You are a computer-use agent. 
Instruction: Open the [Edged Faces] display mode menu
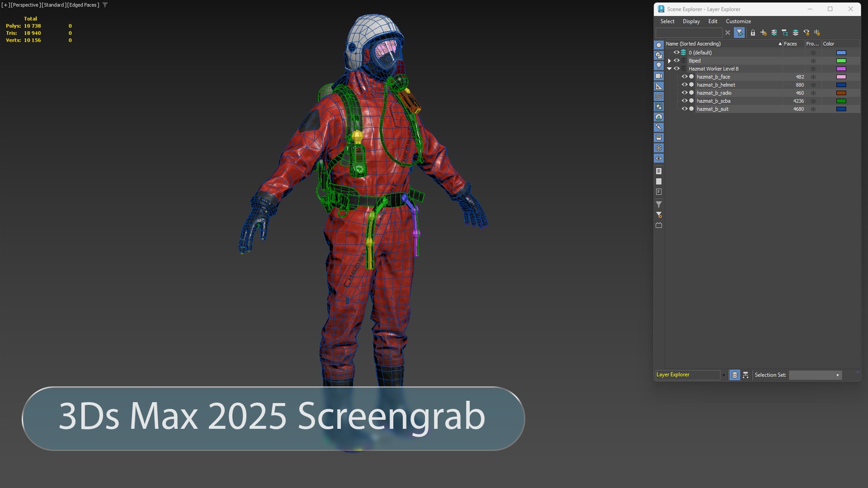(x=83, y=5)
